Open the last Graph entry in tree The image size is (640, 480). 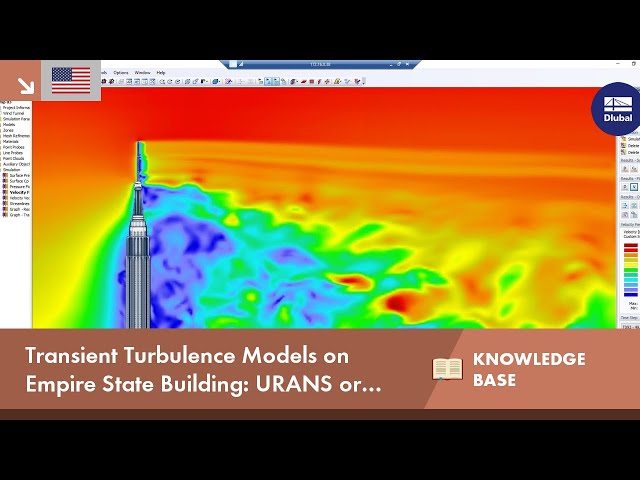[x=19, y=215]
